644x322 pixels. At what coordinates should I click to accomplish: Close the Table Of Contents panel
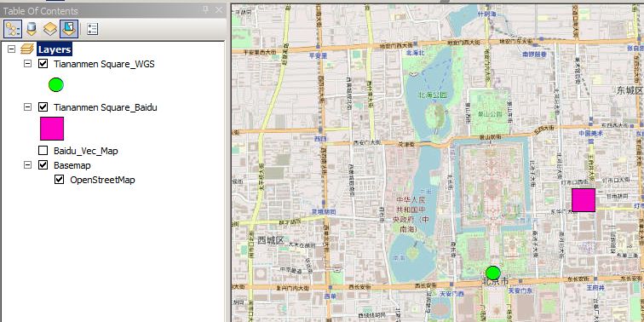[219, 10]
